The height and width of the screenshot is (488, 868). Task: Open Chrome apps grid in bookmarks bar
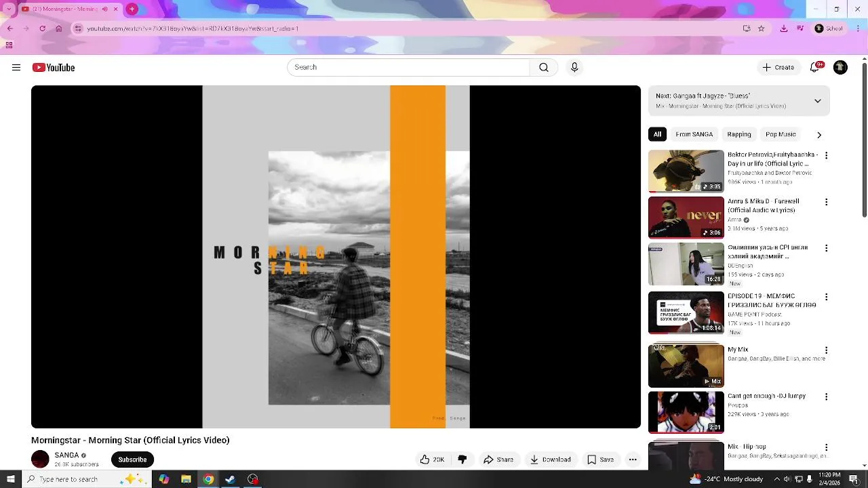[9, 45]
